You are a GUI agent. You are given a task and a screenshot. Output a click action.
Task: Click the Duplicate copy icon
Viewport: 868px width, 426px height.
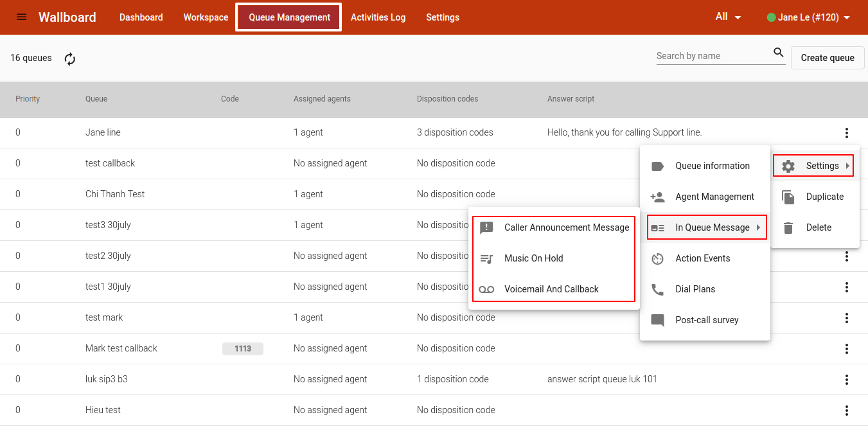[x=787, y=196]
